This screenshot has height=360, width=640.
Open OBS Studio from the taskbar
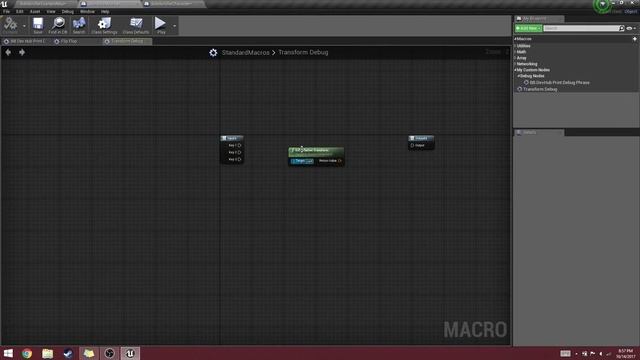click(x=109, y=353)
